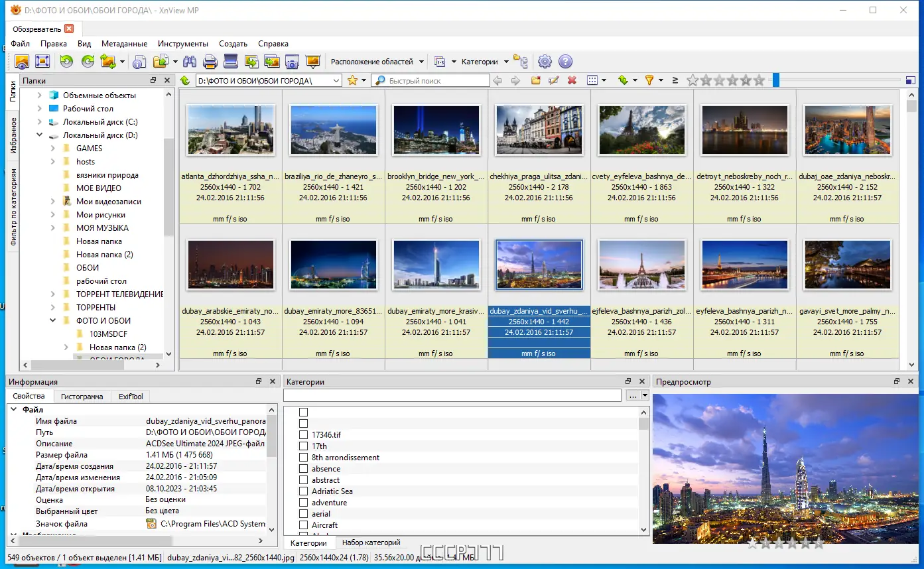The image size is (924, 569).
Task: Rotate image counter-clockwise using toolbar icon
Action: tap(66, 62)
